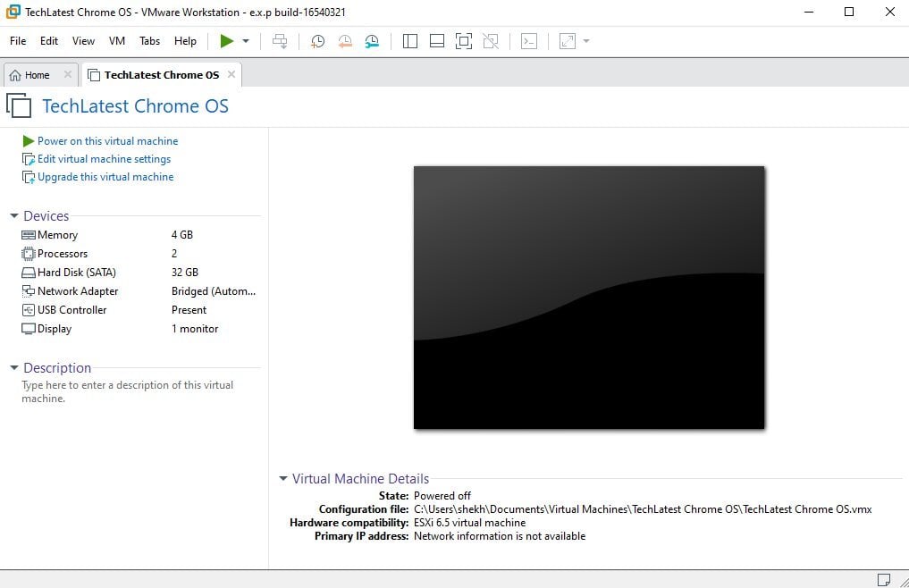
Task: Take a snapshot of the virtual machine
Action: pos(317,40)
